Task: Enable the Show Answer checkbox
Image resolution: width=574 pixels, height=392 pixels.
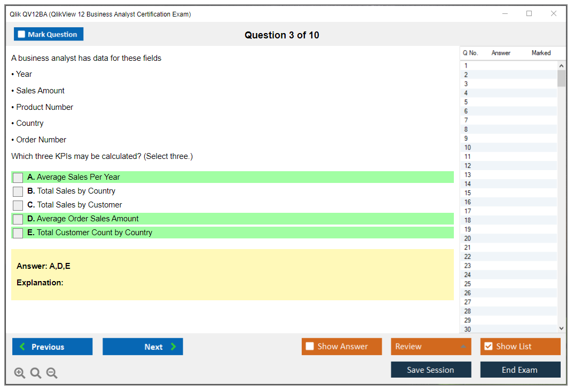Action: [310, 347]
